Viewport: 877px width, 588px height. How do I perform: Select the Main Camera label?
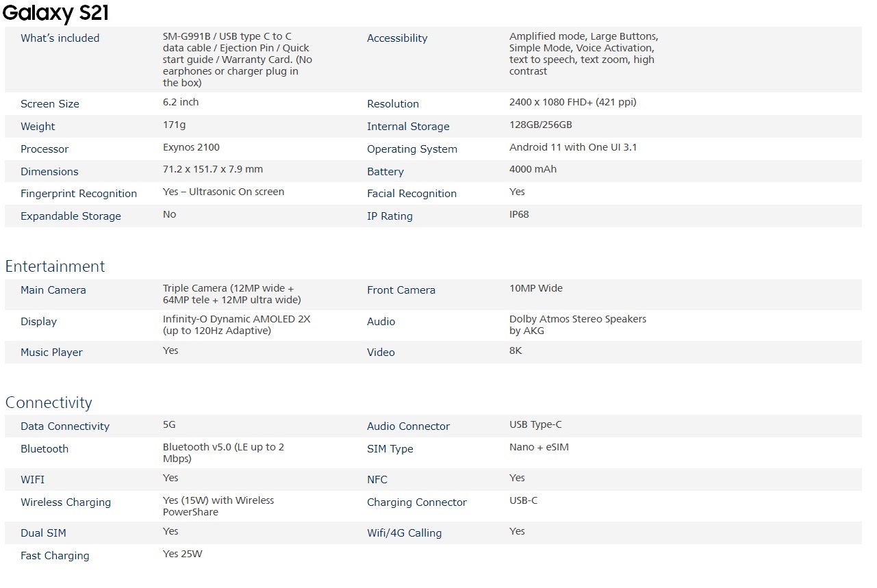pos(53,290)
